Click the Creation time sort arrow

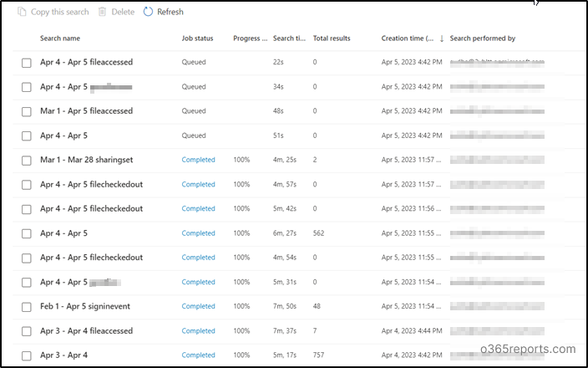(x=442, y=38)
